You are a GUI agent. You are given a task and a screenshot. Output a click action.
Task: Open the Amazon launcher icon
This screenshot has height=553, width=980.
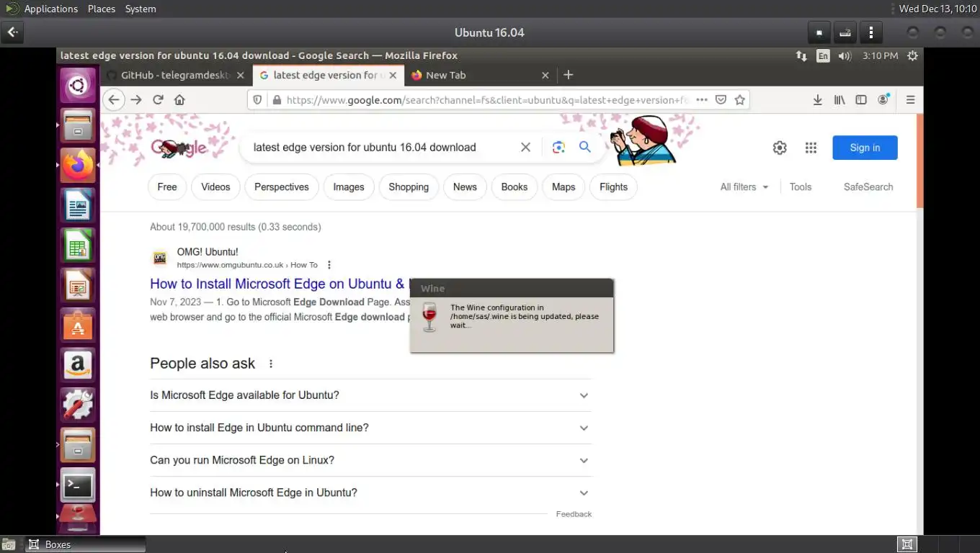coord(78,365)
